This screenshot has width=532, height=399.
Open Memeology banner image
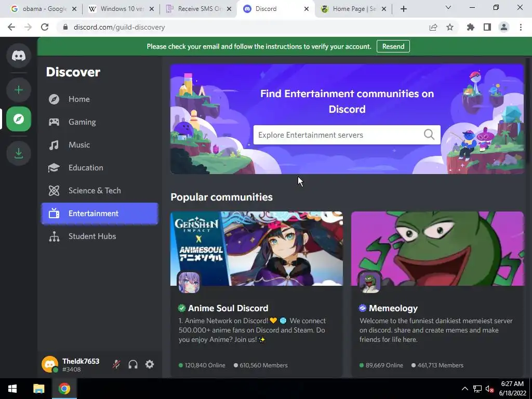click(x=437, y=248)
